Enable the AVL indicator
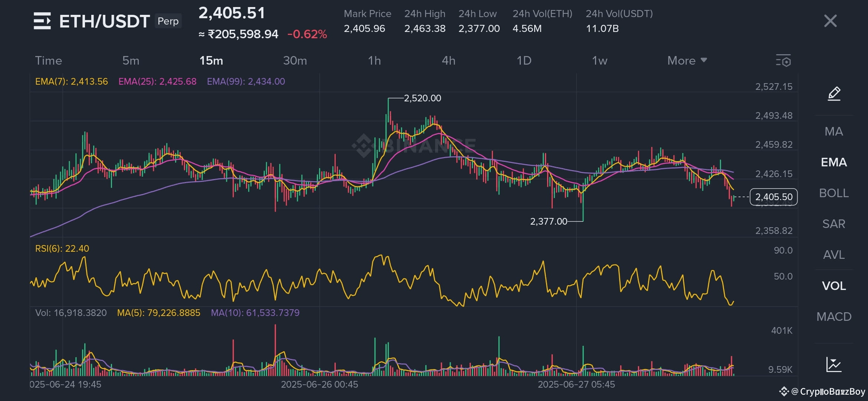868x401 pixels. point(834,255)
